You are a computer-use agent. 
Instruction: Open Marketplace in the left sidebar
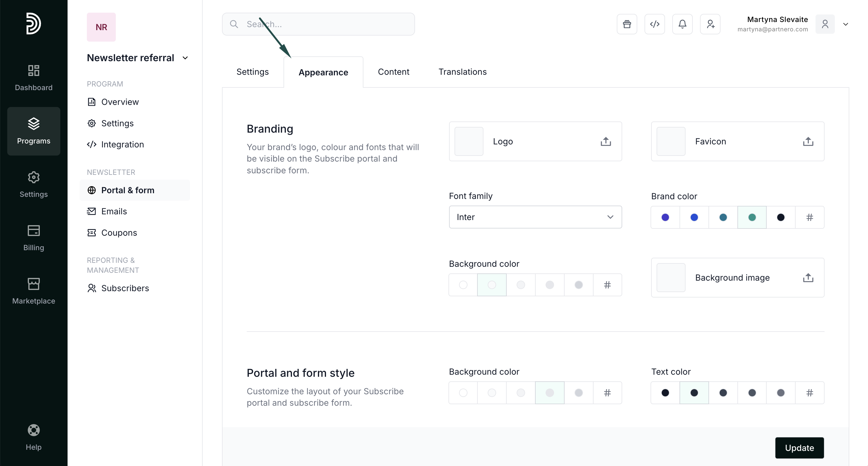[33, 291]
